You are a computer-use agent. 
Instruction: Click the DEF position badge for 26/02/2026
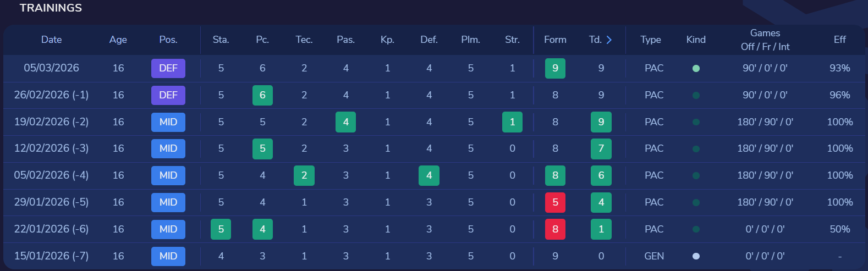tap(168, 95)
